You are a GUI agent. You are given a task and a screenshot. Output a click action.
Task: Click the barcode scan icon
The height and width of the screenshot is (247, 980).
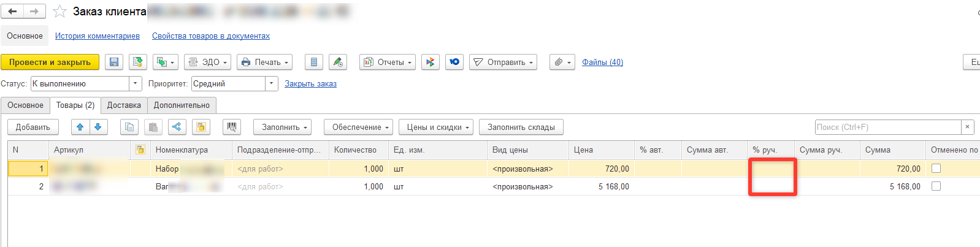(231, 127)
